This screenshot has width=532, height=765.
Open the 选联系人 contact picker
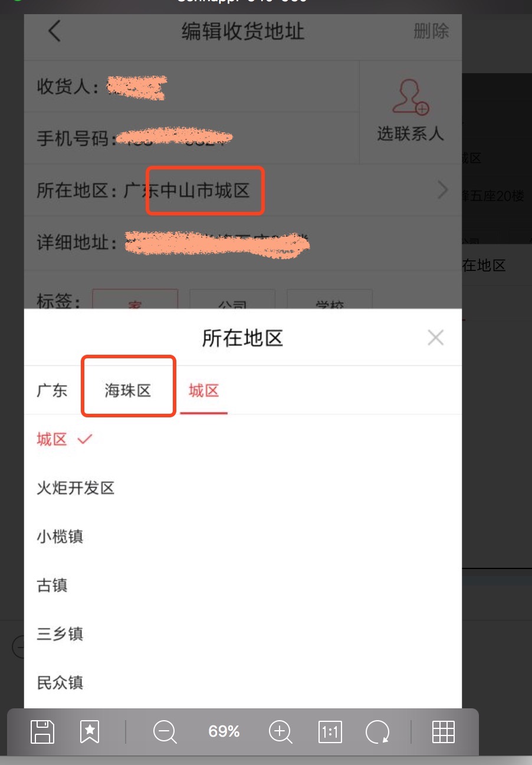click(410, 111)
